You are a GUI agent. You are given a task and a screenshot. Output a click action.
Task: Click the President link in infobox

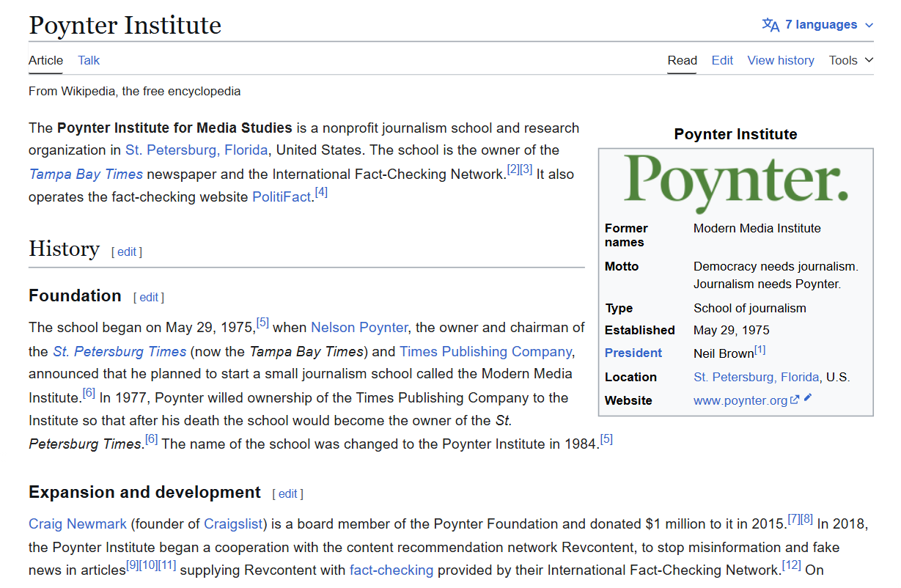coord(633,353)
